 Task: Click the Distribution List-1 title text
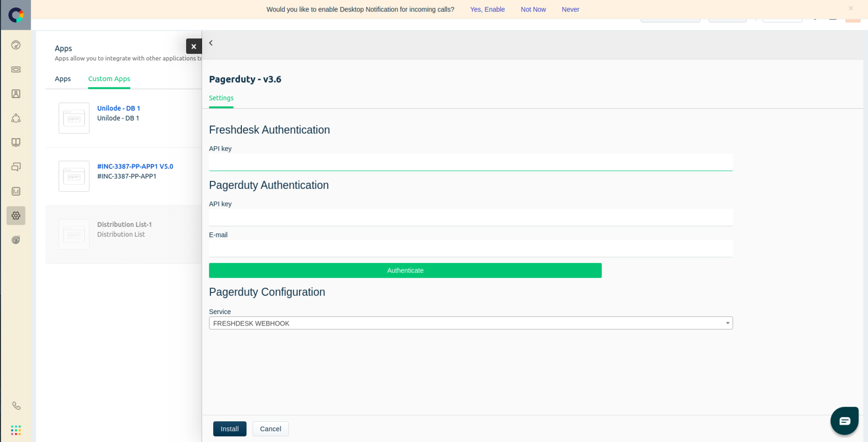pyautogui.click(x=124, y=225)
